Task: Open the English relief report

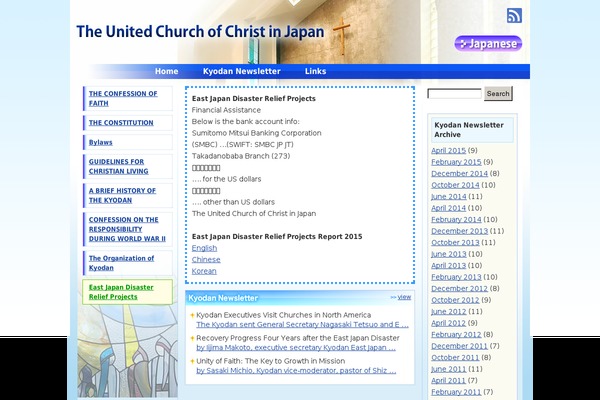Action: coord(204,248)
